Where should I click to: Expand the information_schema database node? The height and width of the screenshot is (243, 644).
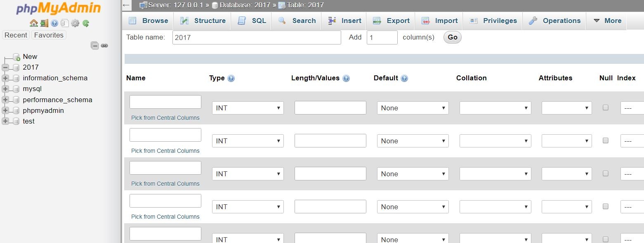tap(5, 78)
